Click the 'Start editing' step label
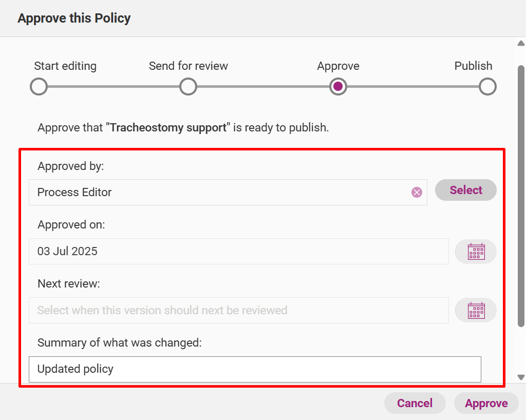The image size is (526, 420). pos(65,66)
